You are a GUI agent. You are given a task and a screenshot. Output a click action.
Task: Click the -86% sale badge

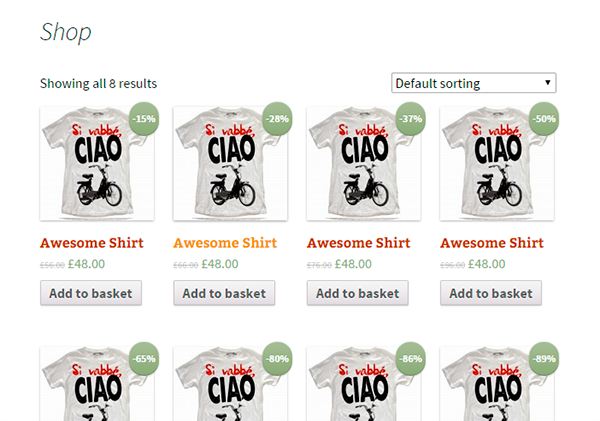click(411, 358)
